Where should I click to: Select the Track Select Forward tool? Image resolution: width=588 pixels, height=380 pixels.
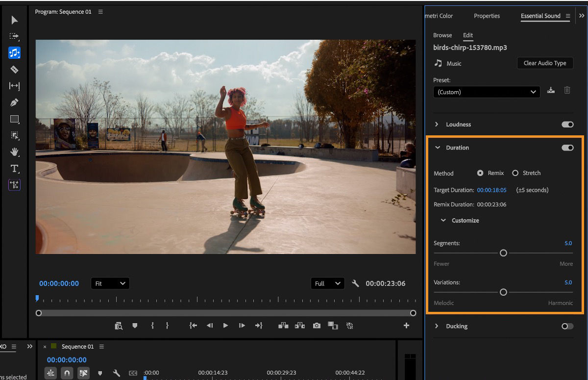coord(14,36)
